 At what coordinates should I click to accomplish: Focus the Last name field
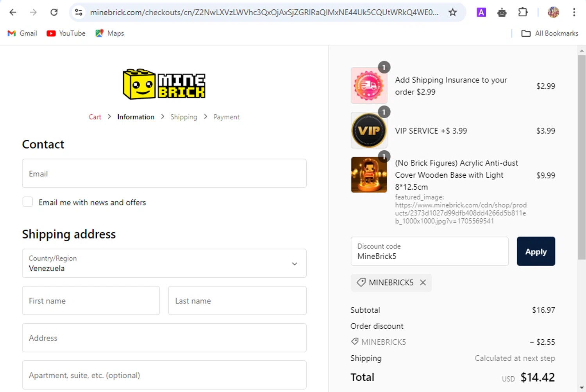click(x=237, y=301)
